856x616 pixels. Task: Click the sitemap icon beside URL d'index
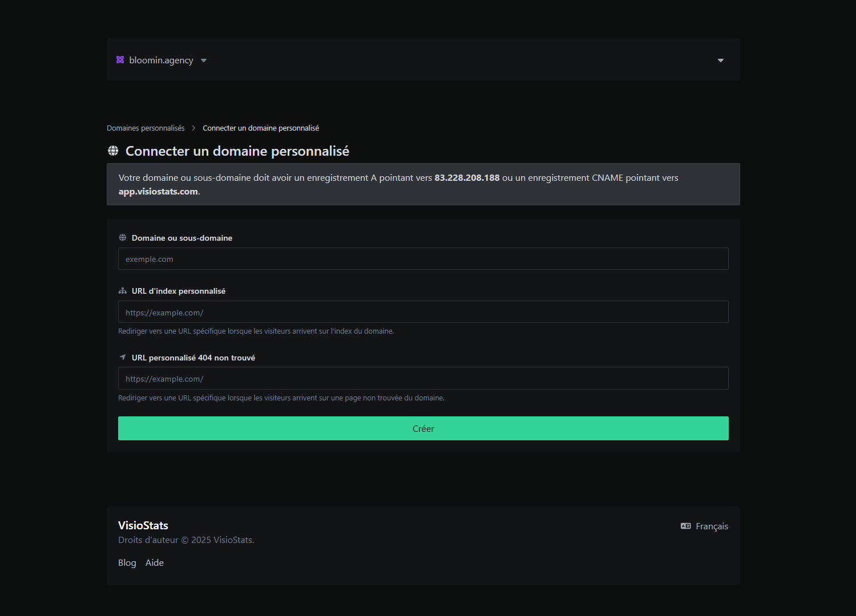pos(123,291)
